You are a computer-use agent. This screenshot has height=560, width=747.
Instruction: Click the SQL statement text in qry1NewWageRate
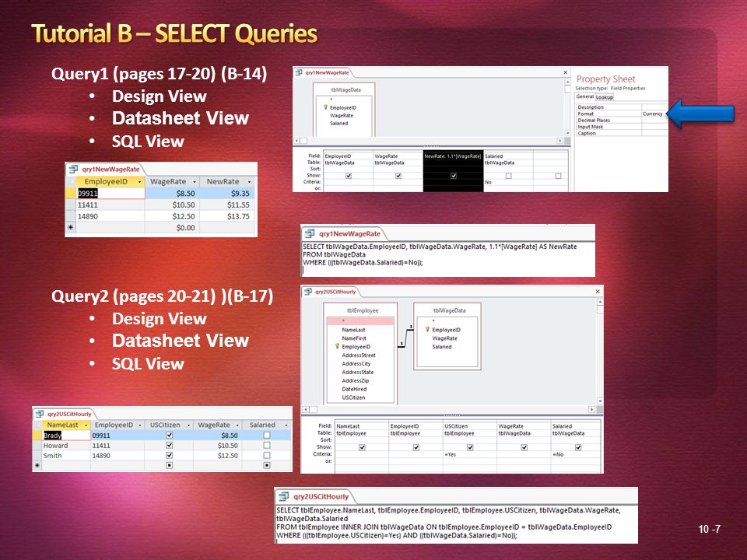pyautogui.click(x=440, y=254)
